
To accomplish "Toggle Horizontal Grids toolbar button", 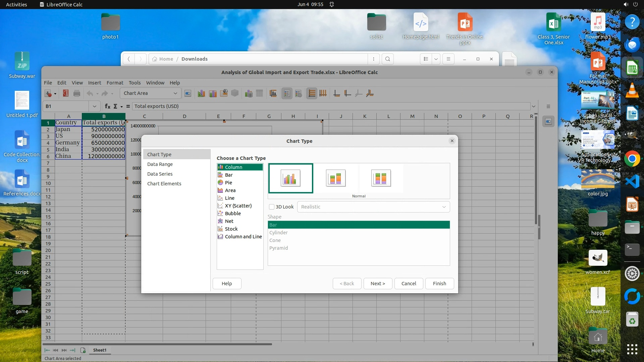I will [x=312, y=94].
